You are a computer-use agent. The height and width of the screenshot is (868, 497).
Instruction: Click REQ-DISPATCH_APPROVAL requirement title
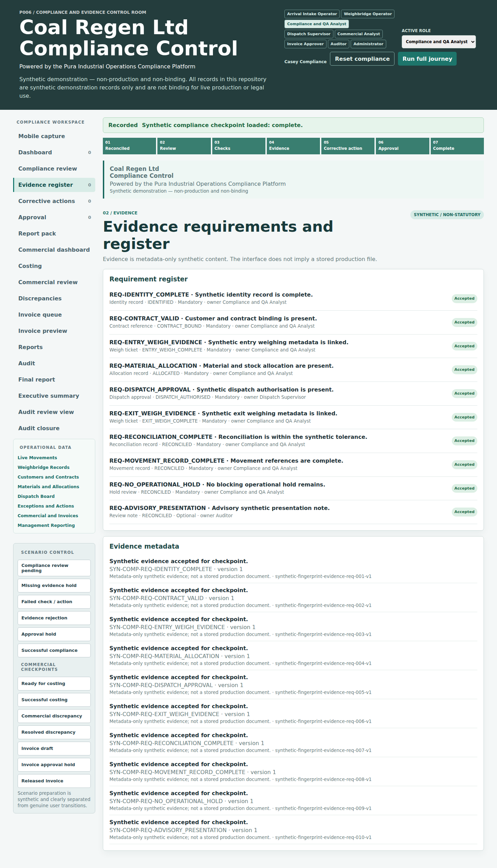point(221,389)
